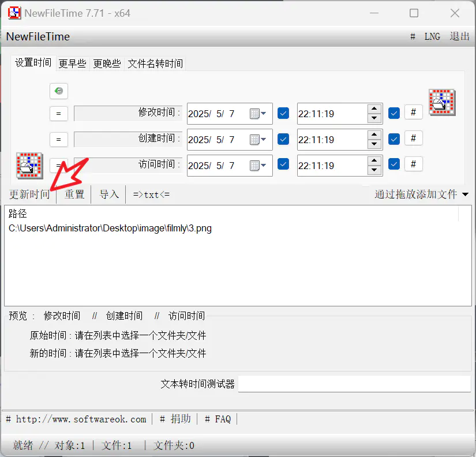This screenshot has height=457, width=476.
Task: Uncheck the 修改时间 time-of-day checkbox
Action: (393, 113)
